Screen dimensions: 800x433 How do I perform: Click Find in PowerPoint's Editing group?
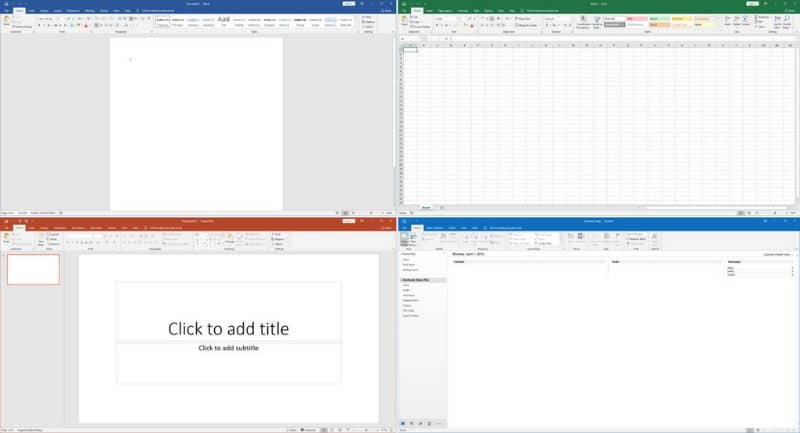coord(277,235)
